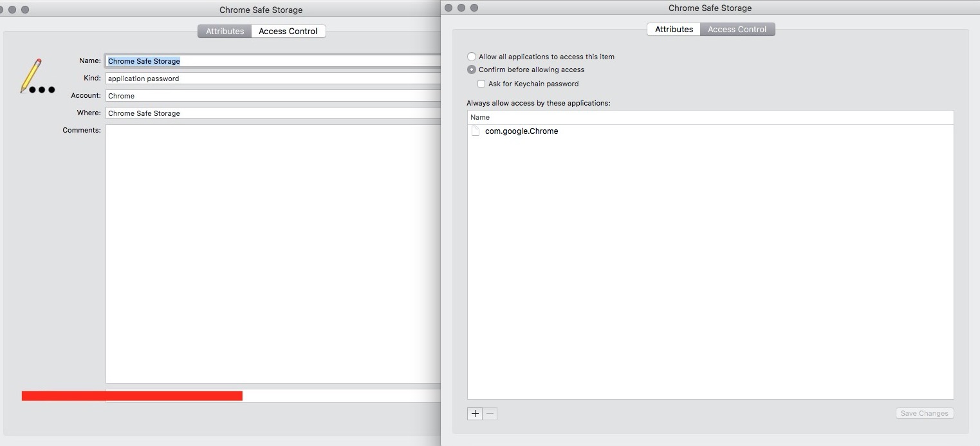Click the Name column header in applications list
This screenshot has width=980, height=446.
coord(710,117)
